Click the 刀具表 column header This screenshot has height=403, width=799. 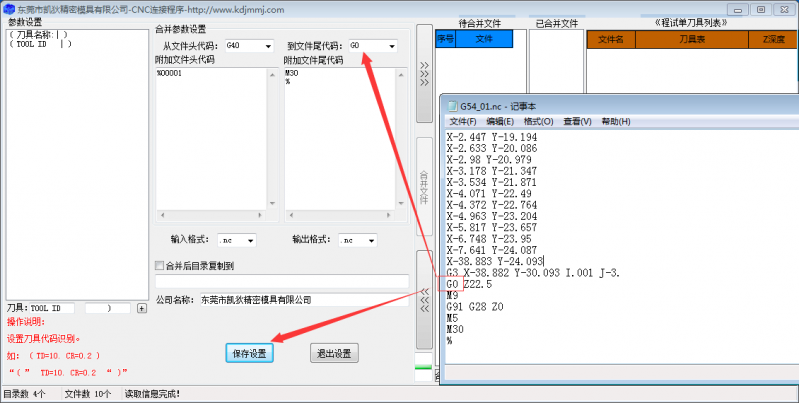[x=692, y=39]
